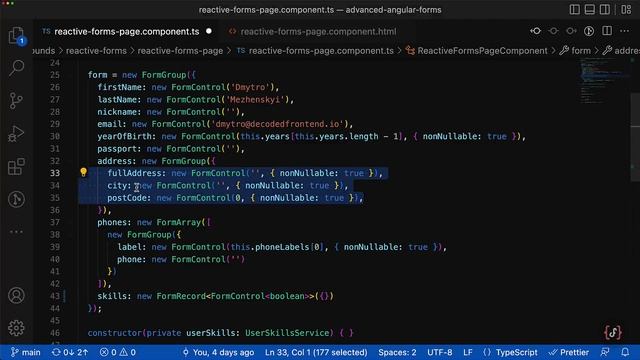Image resolution: width=640 pixels, height=360 pixels.
Task: Open the Manage gear icon
Action: pos(16,328)
